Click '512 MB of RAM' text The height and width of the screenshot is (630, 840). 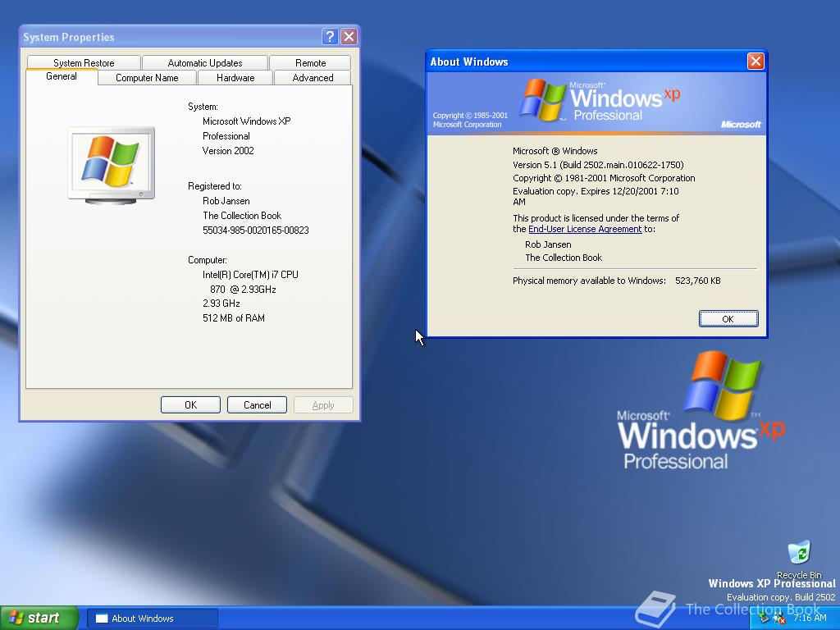tap(234, 318)
